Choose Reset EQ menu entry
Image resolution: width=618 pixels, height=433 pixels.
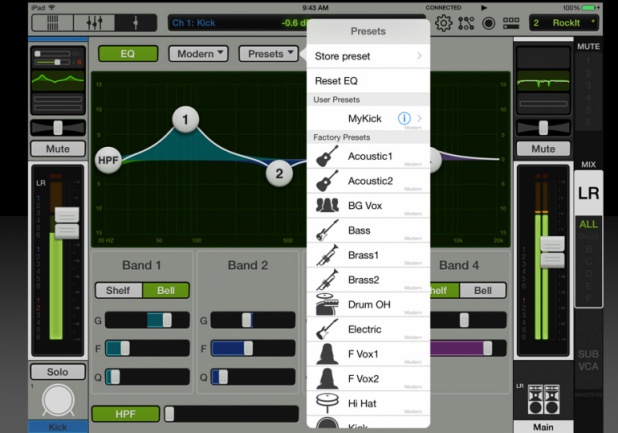[x=368, y=81]
